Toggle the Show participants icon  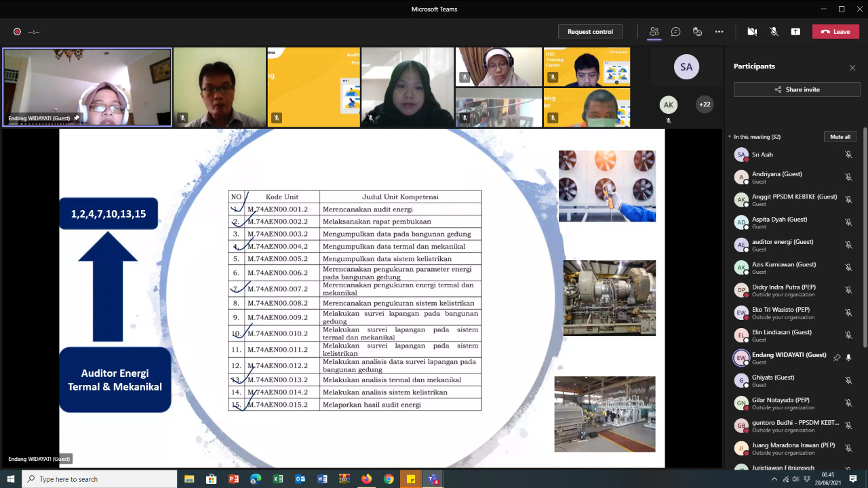point(654,32)
